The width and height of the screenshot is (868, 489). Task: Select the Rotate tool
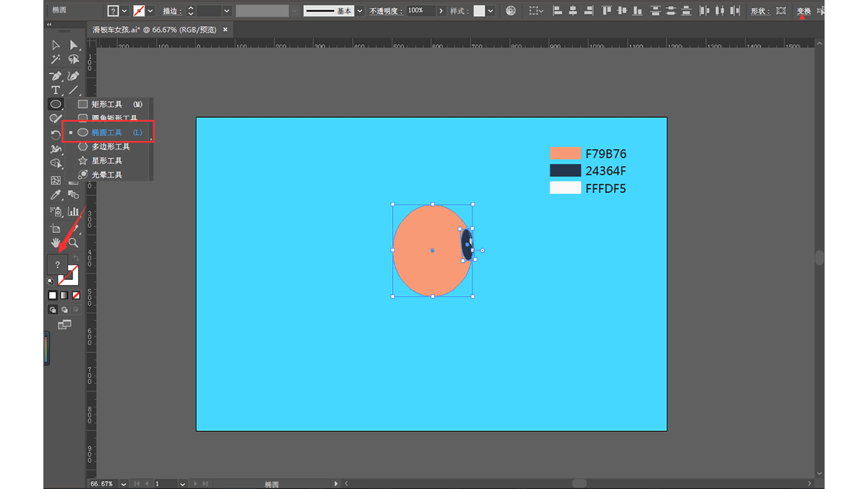click(x=56, y=135)
